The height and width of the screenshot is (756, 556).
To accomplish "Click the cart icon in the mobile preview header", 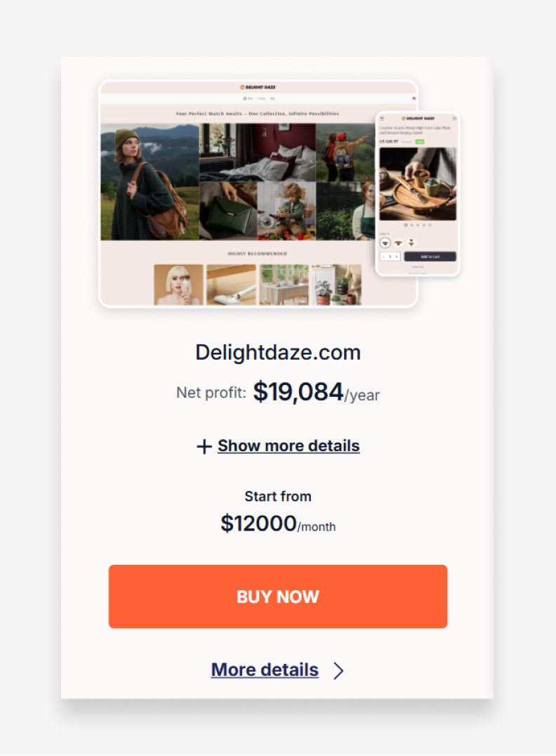I will tap(454, 118).
